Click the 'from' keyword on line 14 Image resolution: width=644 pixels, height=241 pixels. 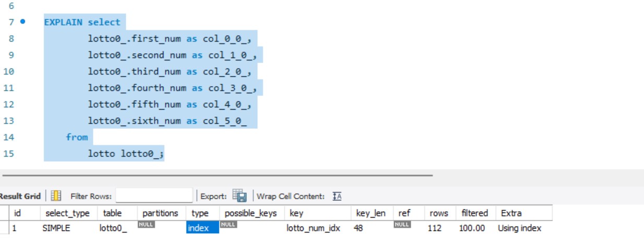click(x=77, y=137)
